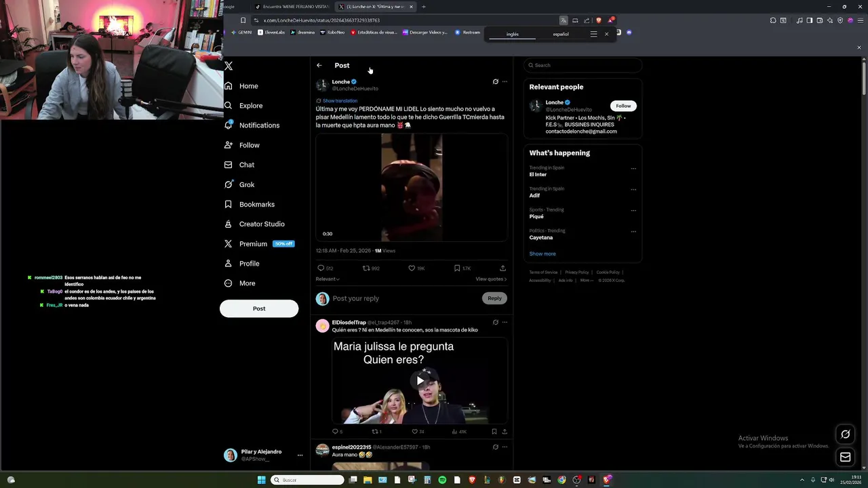Click the Creator Studio sidebar icon
This screenshot has width=868, height=488.
tap(229, 224)
